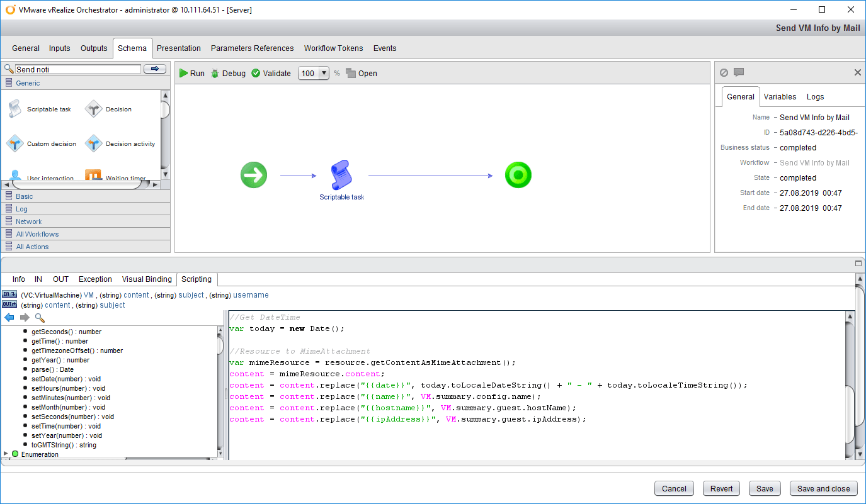Expand the Enumeration tree node
Viewport: 866px width, 504px height.
click(6, 454)
